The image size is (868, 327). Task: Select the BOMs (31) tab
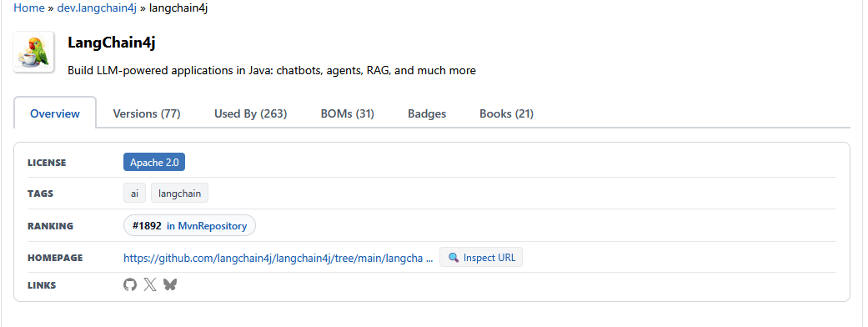coord(348,113)
